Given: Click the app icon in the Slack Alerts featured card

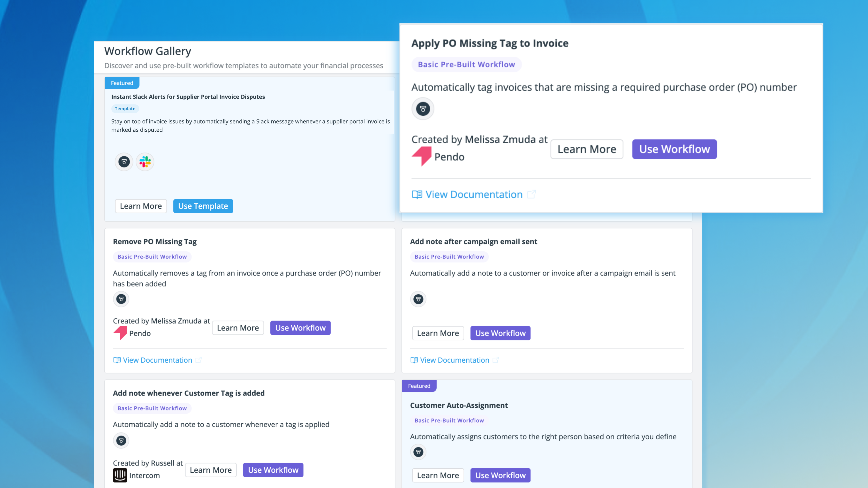Looking at the screenshot, I should coord(124,162).
